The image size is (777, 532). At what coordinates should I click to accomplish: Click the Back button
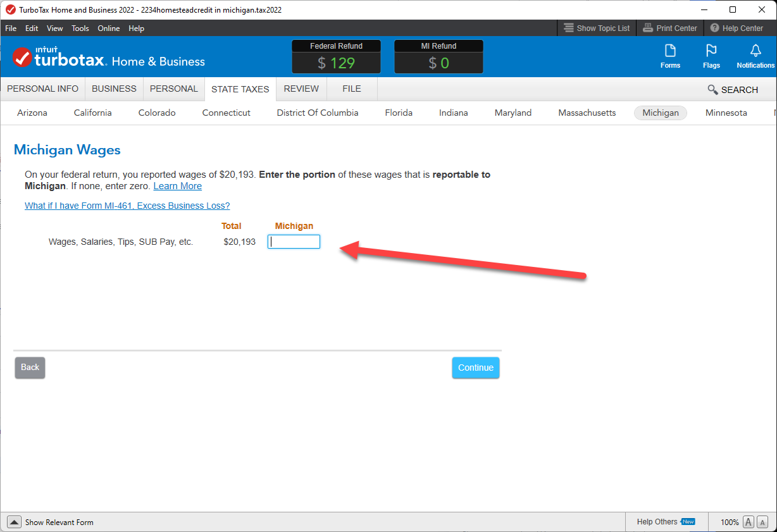coord(30,368)
